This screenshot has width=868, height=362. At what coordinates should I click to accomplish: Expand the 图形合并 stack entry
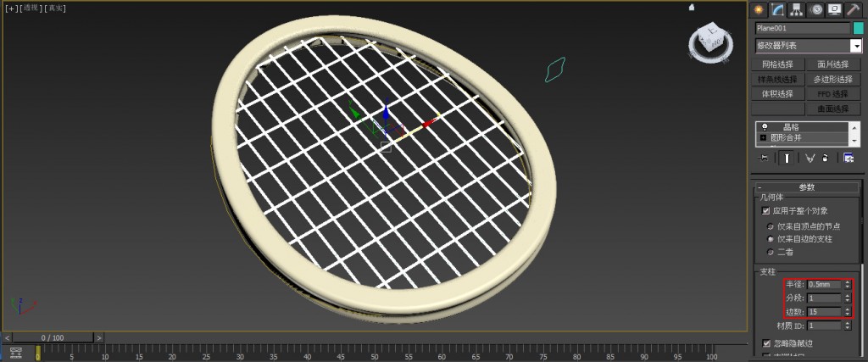point(764,137)
